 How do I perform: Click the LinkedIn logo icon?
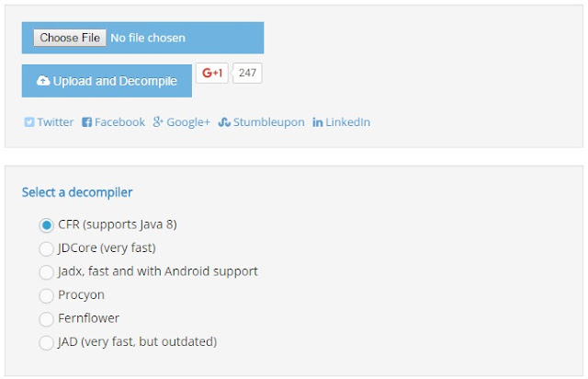317,122
